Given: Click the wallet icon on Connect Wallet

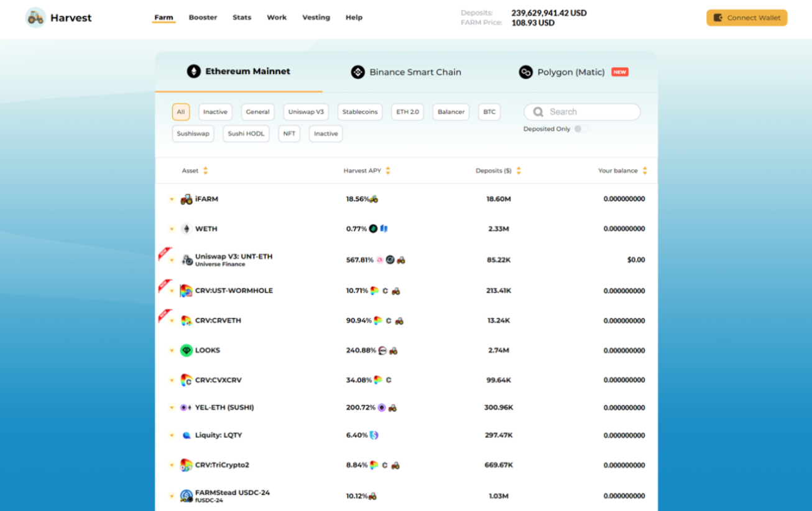Looking at the screenshot, I should click(x=718, y=18).
